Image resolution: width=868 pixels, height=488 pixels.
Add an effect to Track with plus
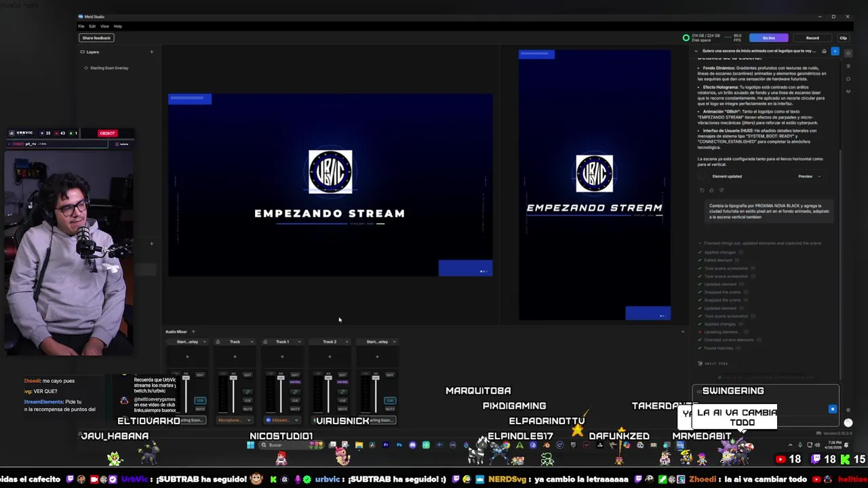pyautogui.click(x=235, y=357)
